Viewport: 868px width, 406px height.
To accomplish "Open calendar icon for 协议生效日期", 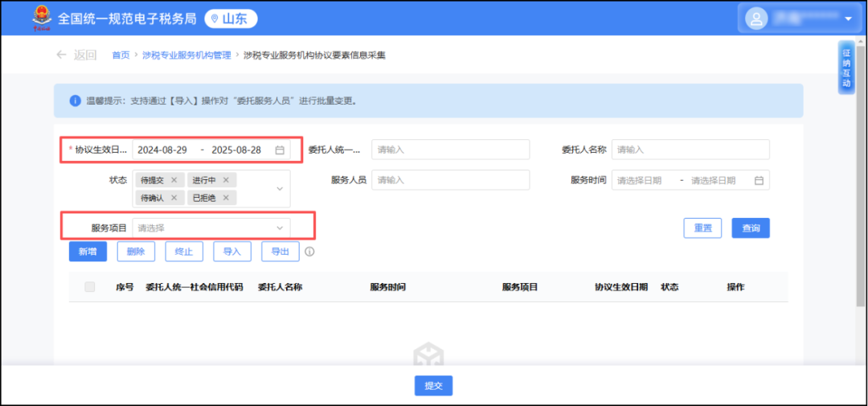I will coord(280,150).
